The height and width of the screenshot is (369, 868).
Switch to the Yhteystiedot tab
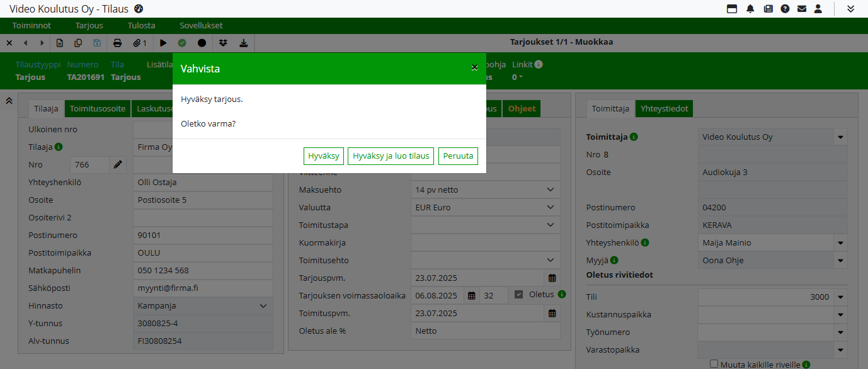click(663, 109)
